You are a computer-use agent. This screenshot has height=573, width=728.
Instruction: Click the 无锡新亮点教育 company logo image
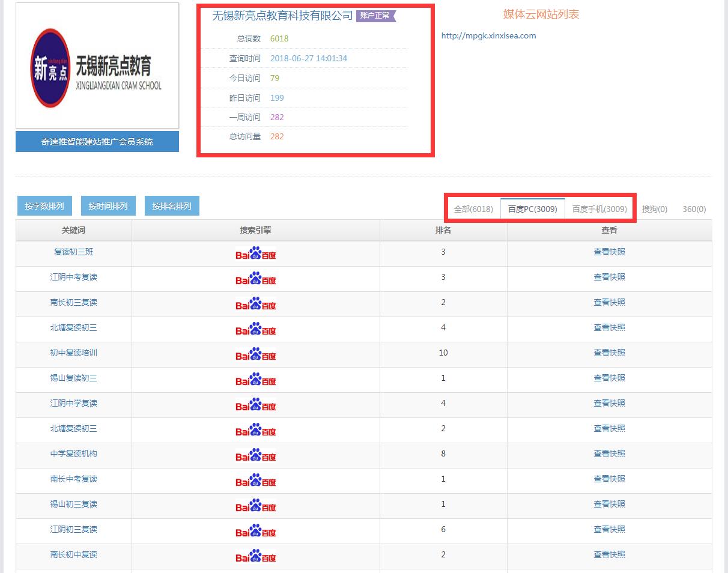[97, 65]
